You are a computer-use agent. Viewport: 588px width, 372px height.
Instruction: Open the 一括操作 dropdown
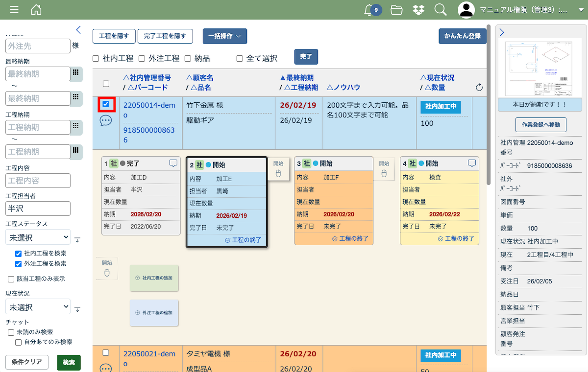[x=224, y=36]
